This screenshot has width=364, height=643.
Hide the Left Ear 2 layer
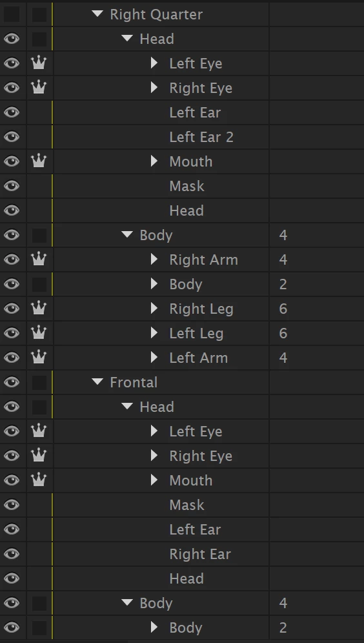[x=12, y=137]
